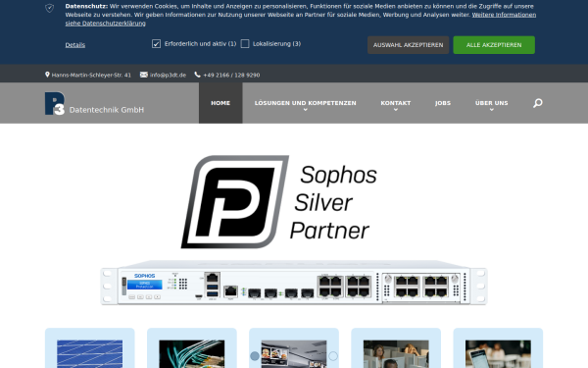Open the network cables thumbnail card
This screenshot has height=368, width=588.
coord(192,353)
